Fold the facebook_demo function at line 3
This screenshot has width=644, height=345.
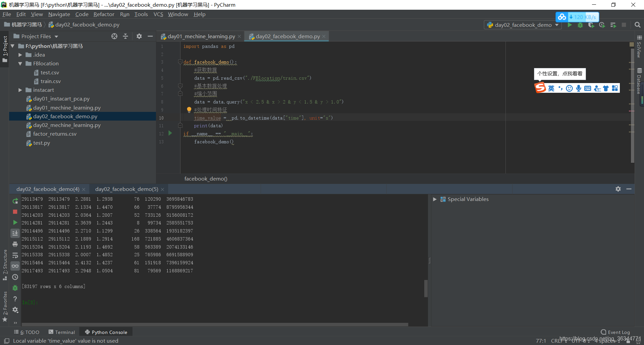pyautogui.click(x=180, y=62)
